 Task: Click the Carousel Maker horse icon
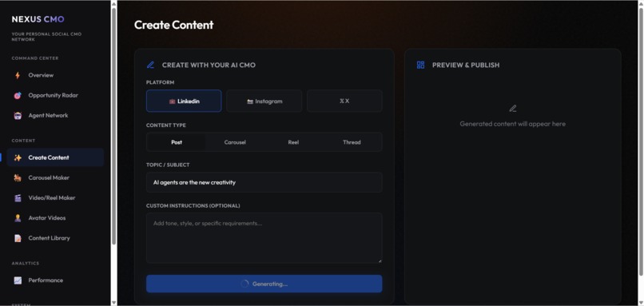[x=18, y=178]
